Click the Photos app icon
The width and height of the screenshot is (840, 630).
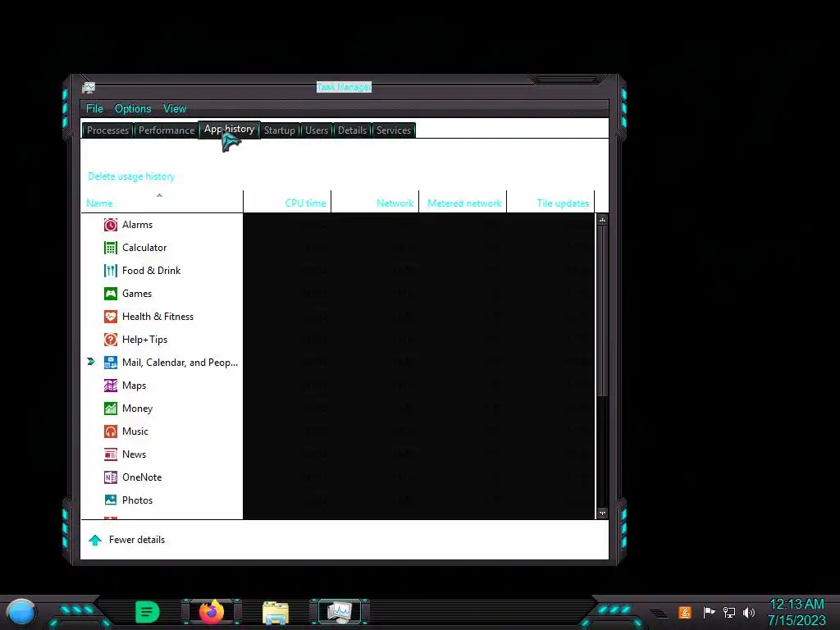[111, 500]
